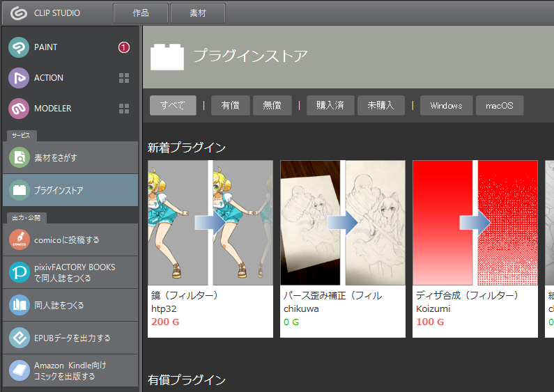Click author name chikuwa

coord(301,308)
